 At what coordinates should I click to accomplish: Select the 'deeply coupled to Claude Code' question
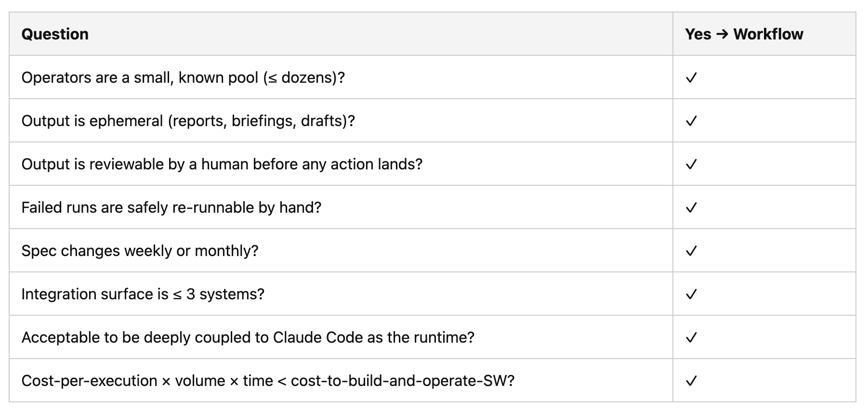(x=248, y=337)
